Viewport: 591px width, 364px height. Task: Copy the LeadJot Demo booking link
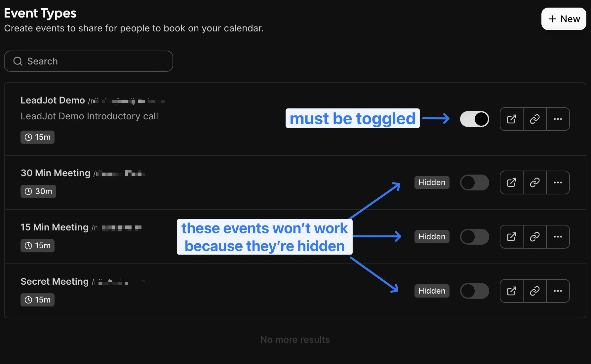[534, 119]
